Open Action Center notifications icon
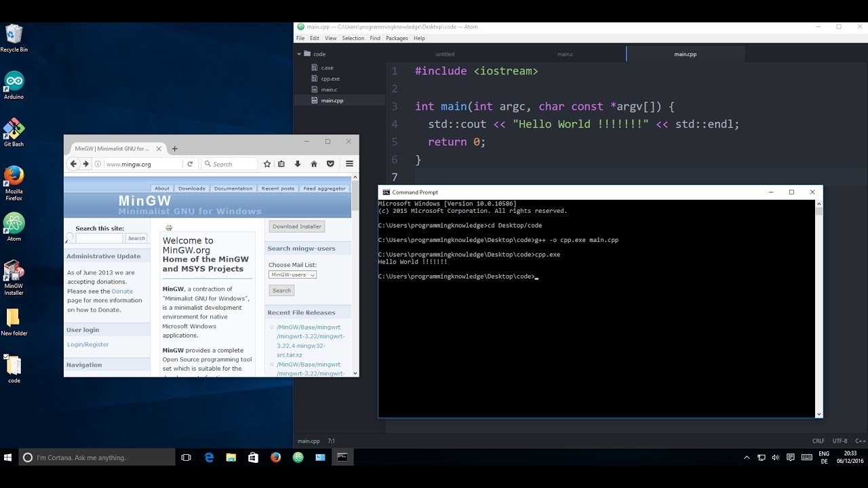868x488 pixels. [791, 457]
